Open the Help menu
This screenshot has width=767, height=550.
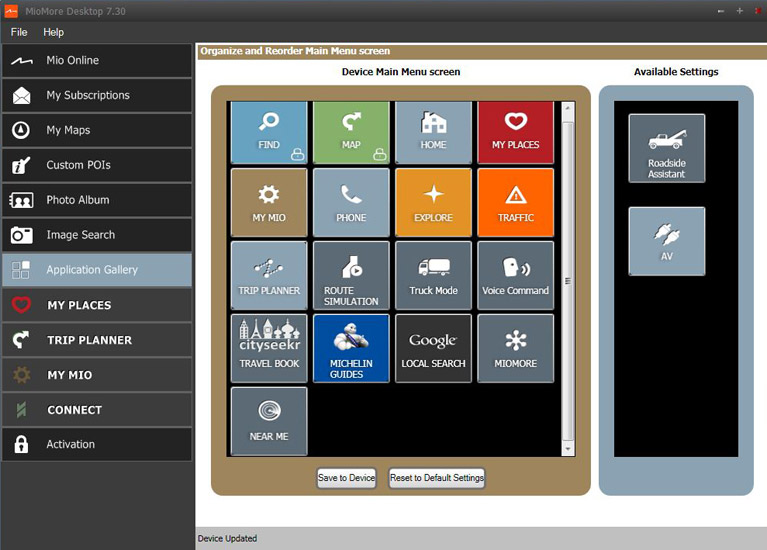53,32
